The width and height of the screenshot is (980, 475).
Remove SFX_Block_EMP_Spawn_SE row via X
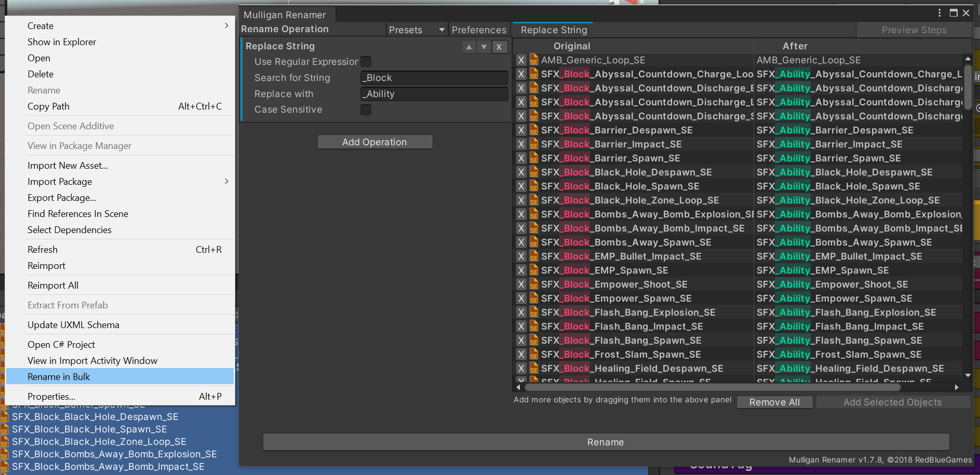tap(521, 270)
